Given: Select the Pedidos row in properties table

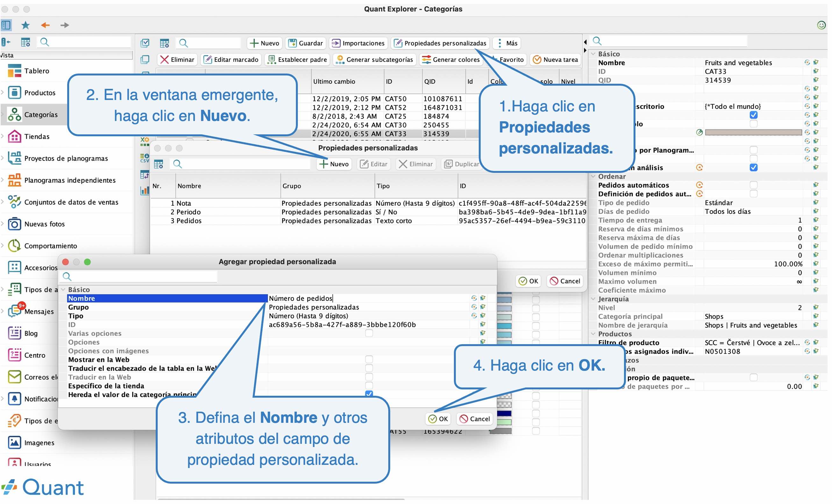Looking at the screenshot, I should pos(368,221).
